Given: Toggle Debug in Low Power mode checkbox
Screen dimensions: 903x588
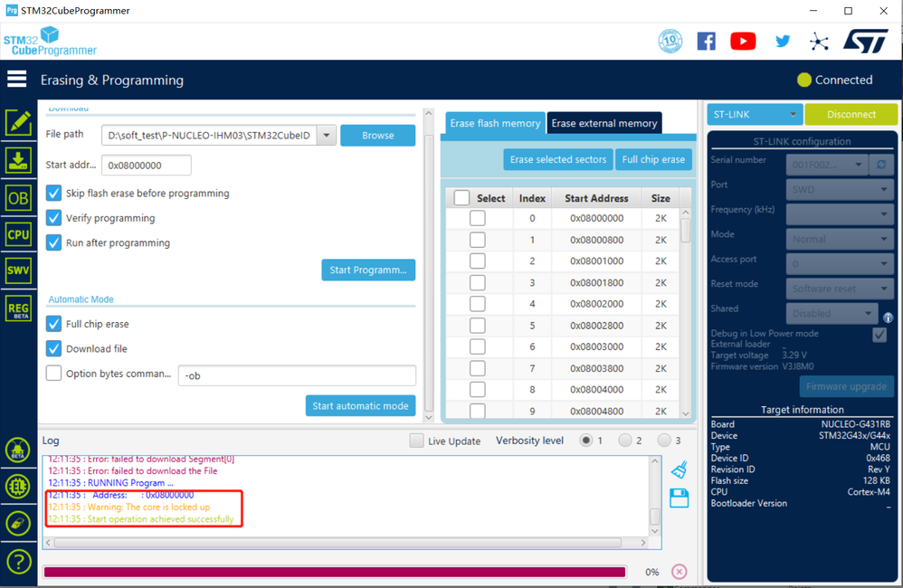Looking at the screenshot, I should (x=879, y=335).
